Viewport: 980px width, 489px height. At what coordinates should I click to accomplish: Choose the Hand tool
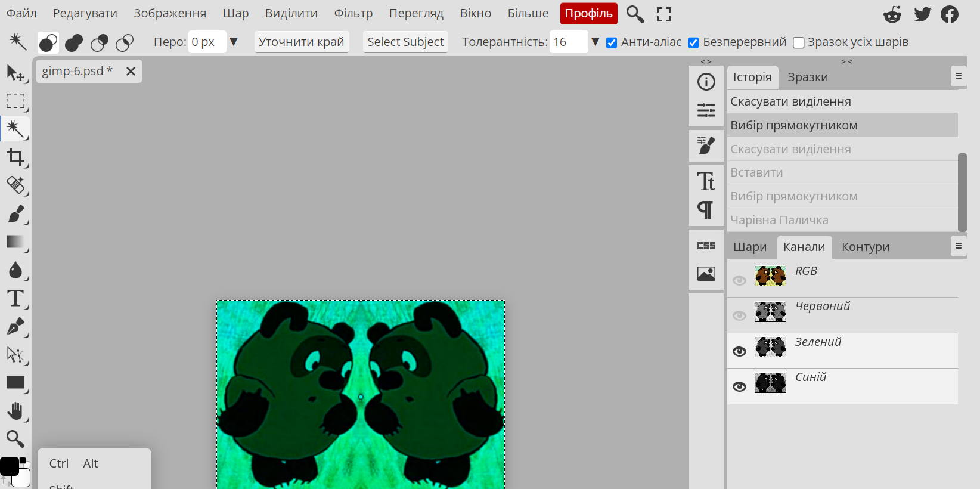(x=15, y=411)
